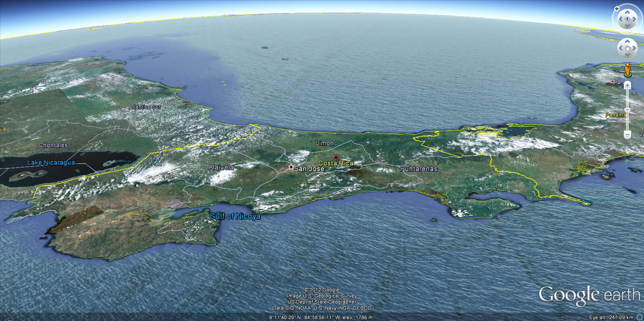Screen dimensions: 644x321
Task: Select the orange Street View pegman
Action: [627, 69]
